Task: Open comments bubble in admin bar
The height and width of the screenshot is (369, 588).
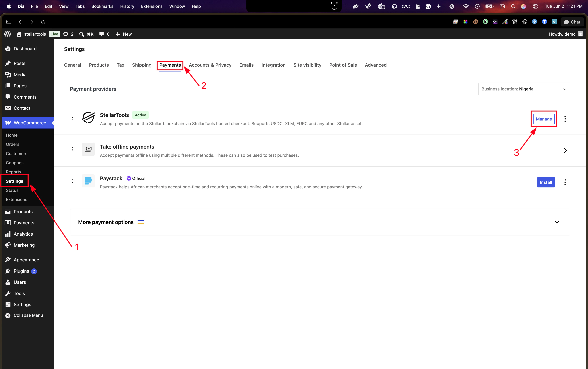Action: tap(105, 34)
